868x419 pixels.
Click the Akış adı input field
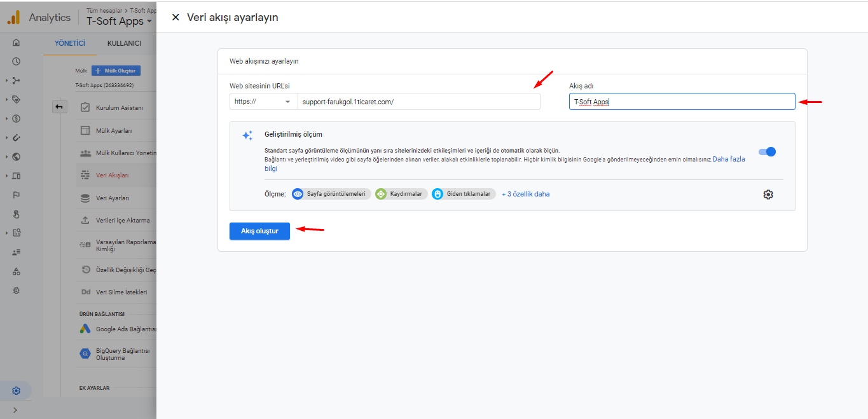(x=682, y=102)
